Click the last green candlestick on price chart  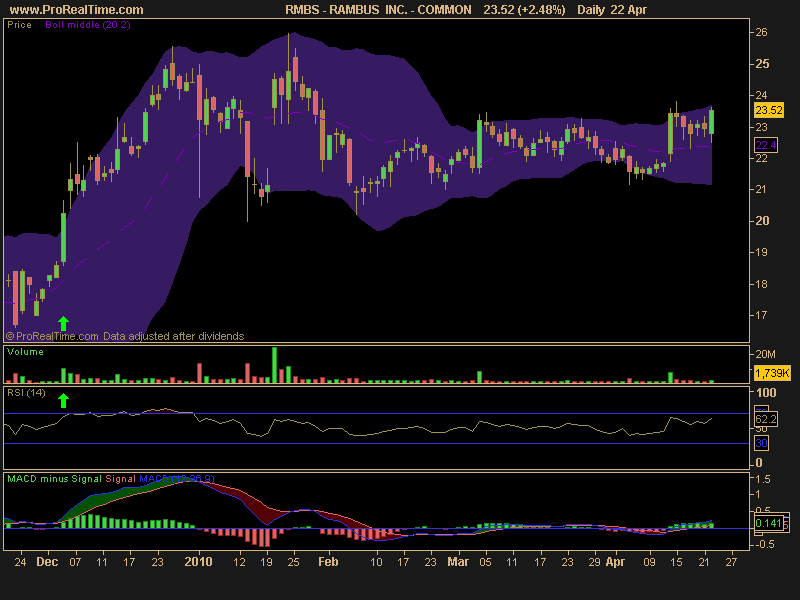click(711, 121)
